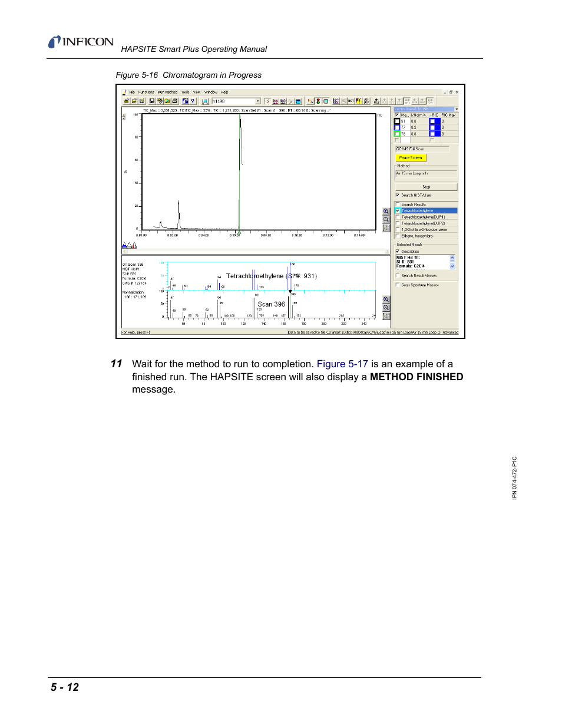Click the save disk toolbar icon
The height and width of the screenshot is (728, 562).
click(152, 101)
